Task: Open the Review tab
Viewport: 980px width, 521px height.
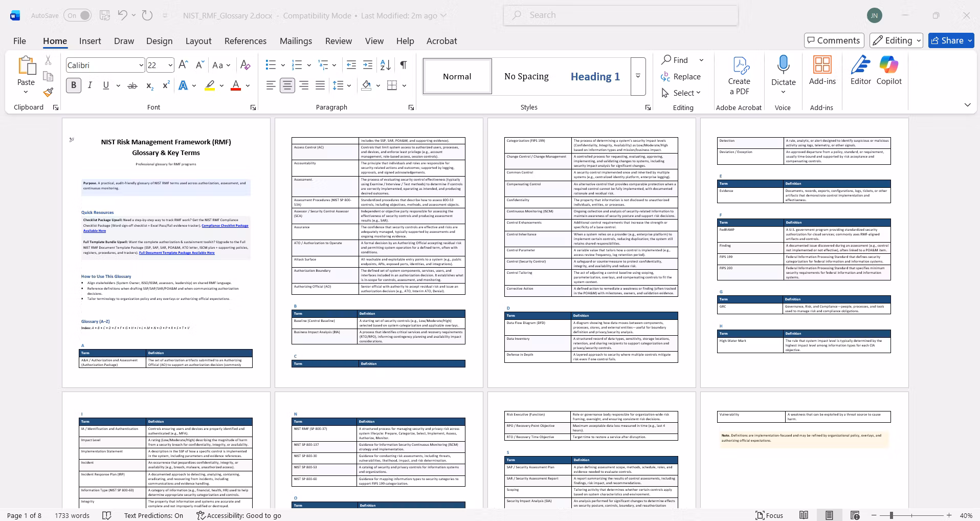Action: (339, 41)
